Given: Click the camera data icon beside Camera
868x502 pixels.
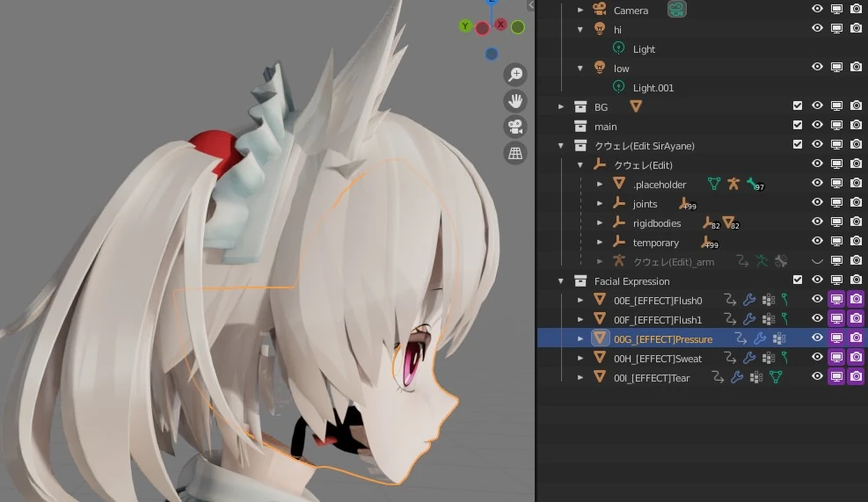Looking at the screenshot, I should point(676,10).
